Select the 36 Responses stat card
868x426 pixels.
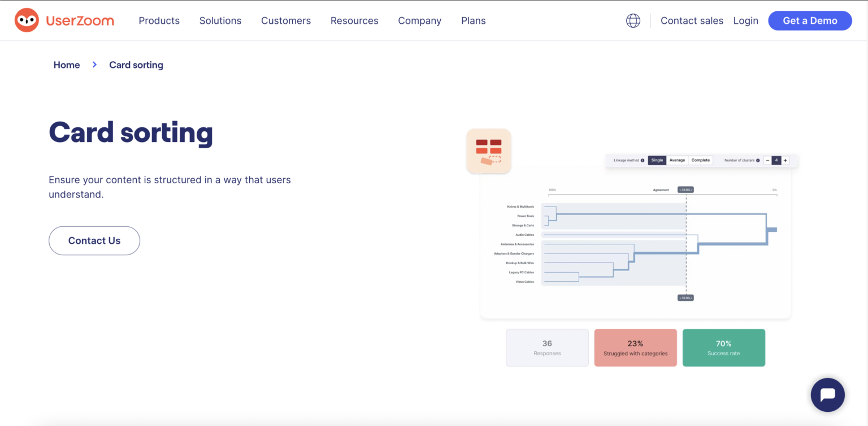547,347
